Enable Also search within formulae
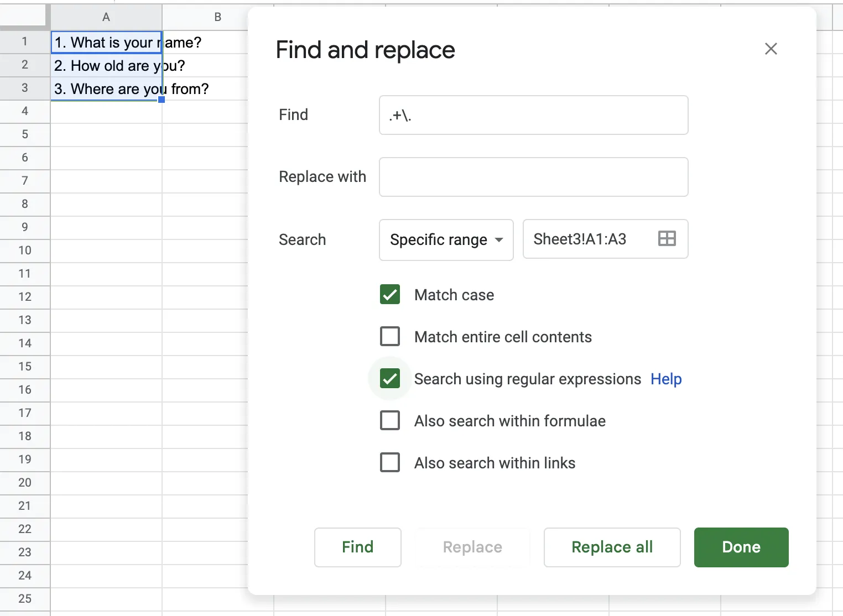Viewport: 843px width, 616px height. click(x=390, y=421)
